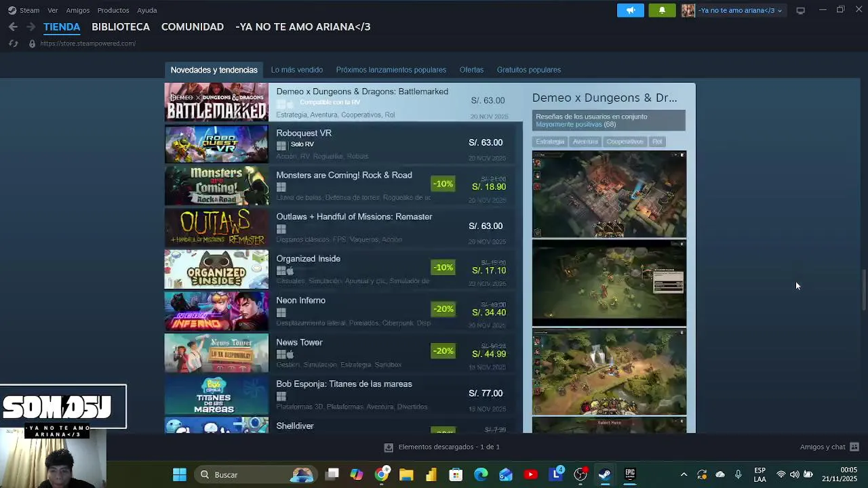The height and width of the screenshot is (488, 868).
Task: Open the Windows Start menu
Action: 180,474
